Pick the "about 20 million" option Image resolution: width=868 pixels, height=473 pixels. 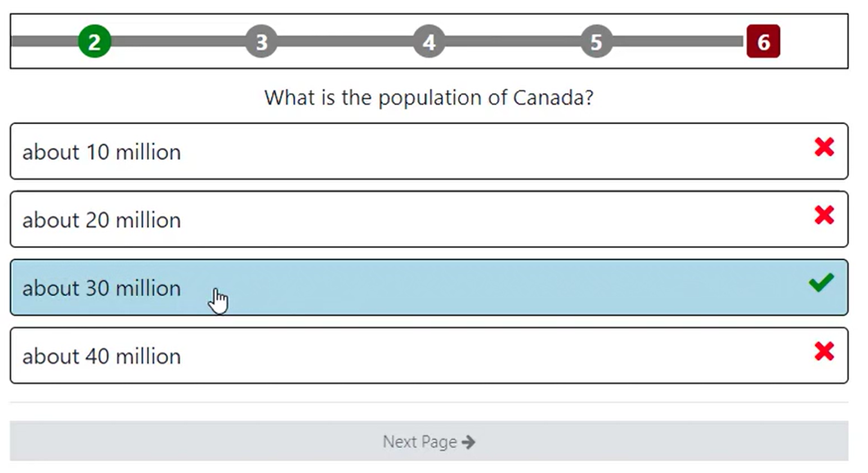pyautogui.click(x=101, y=220)
